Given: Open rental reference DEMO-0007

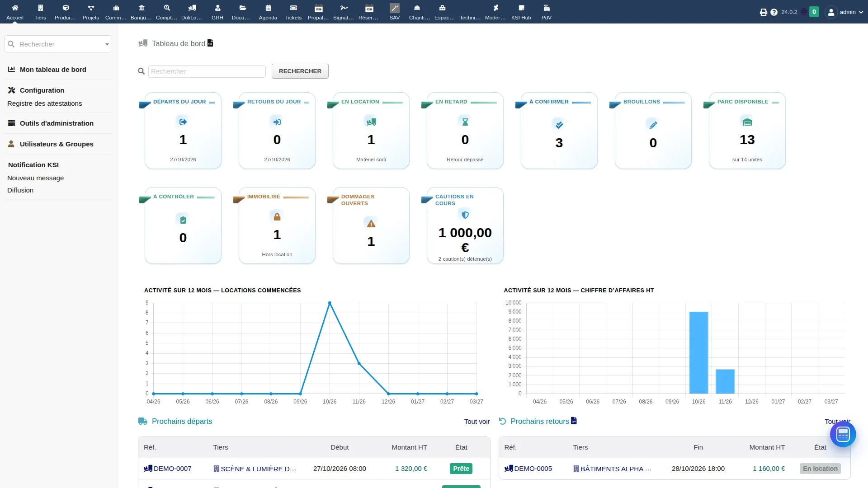Looking at the screenshot, I should click(172, 469).
